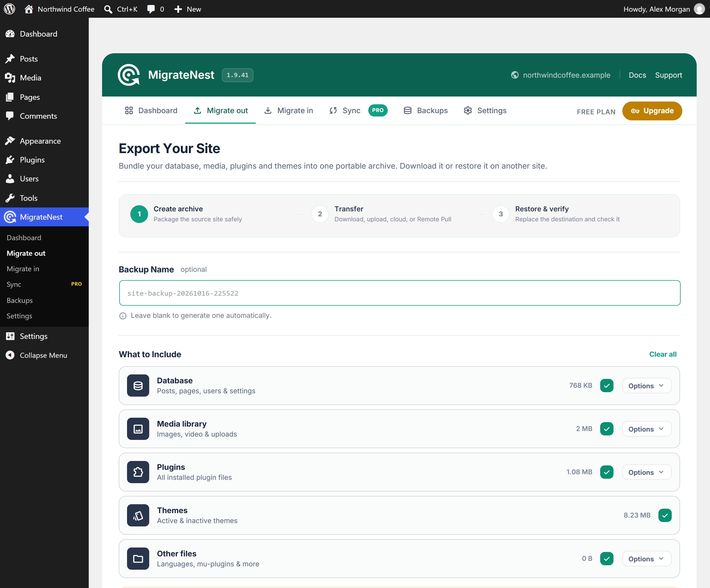
Task: Open the Support link
Action: click(x=668, y=75)
